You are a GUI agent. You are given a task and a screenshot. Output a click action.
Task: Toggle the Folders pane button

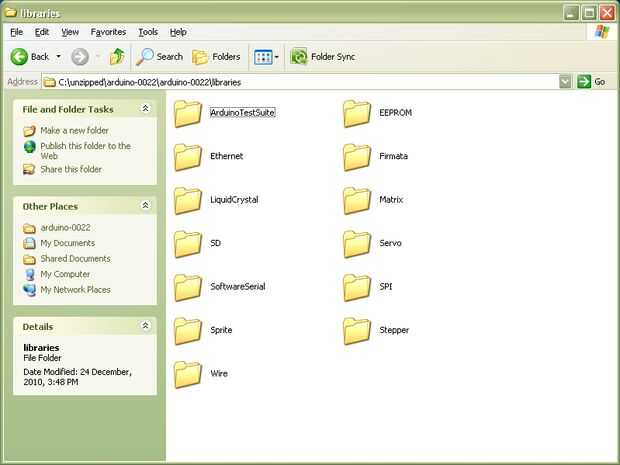(216, 57)
